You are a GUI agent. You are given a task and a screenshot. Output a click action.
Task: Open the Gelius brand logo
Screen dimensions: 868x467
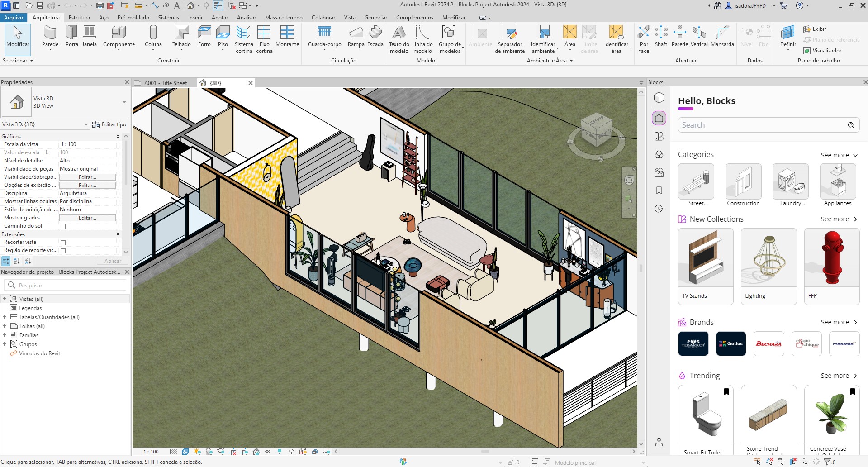[x=731, y=344]
